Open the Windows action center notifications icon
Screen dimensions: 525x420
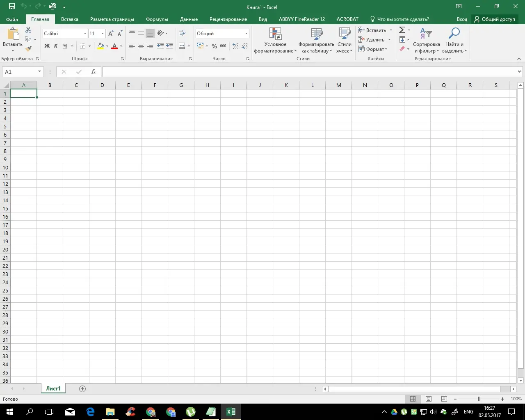pos(511,412)
